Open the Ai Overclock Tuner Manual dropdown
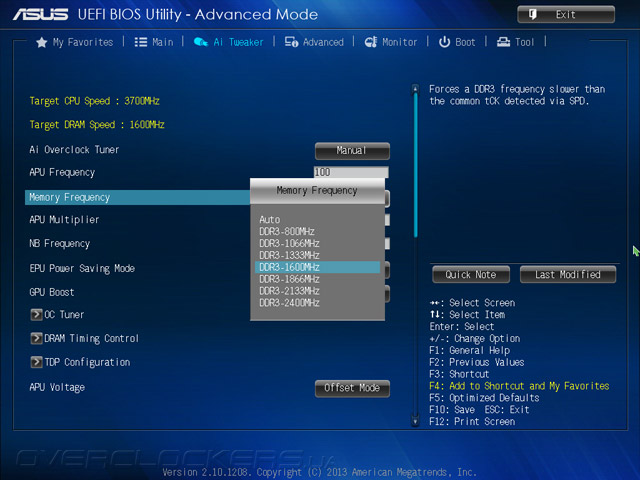Image resolution: width=640 pixels, height=480 pixels. coord(352,151)
